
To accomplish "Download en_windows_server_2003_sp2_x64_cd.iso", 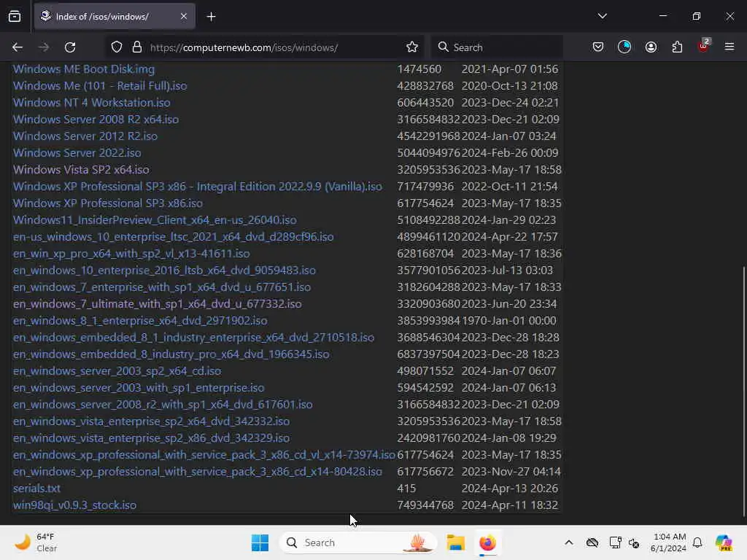I will (x=117, y=371).
